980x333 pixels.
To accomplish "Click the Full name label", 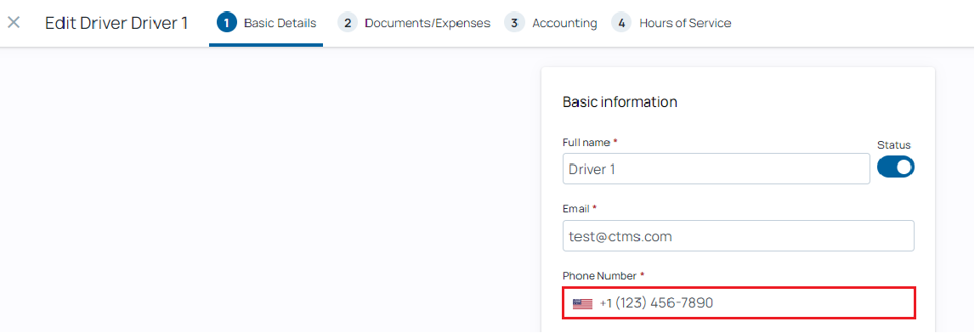I will [590, 143].
